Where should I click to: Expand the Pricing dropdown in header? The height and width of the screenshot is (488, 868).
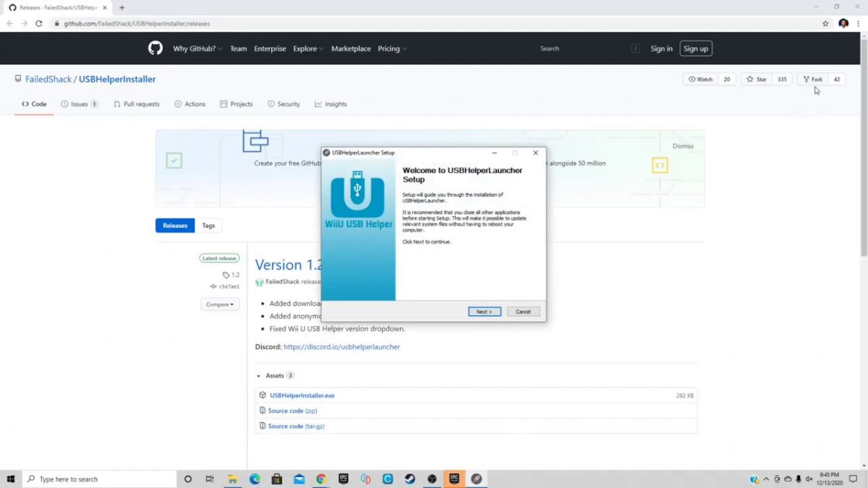[392, 48]
